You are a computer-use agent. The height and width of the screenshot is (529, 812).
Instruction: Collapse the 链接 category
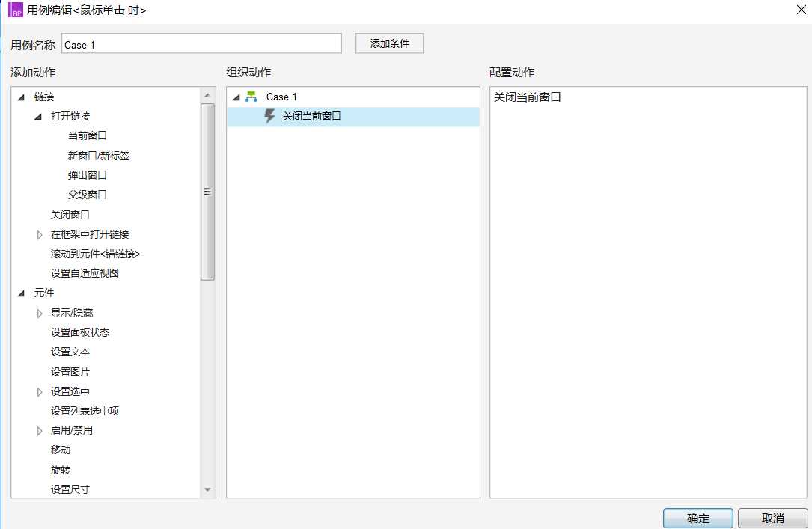tap(21, 97)
